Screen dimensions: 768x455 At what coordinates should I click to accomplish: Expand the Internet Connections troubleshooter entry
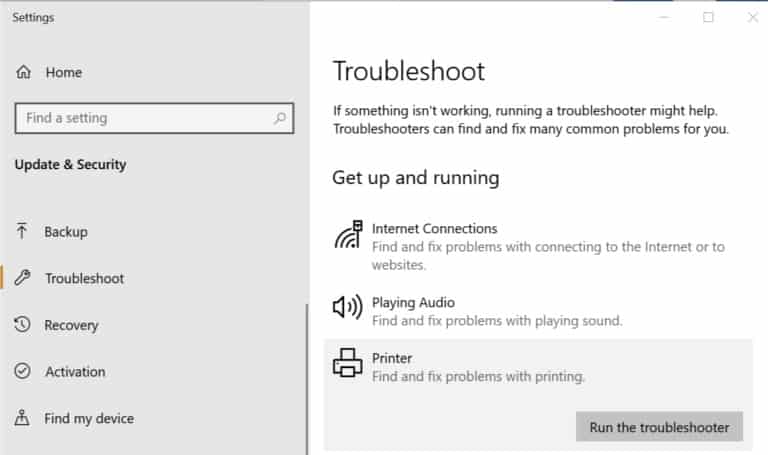click(538, 246)
